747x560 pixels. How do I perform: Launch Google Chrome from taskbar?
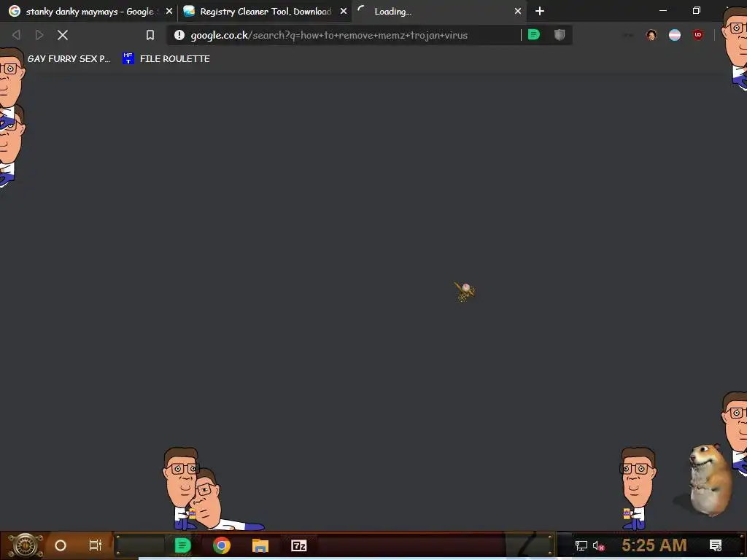(222, 545)
